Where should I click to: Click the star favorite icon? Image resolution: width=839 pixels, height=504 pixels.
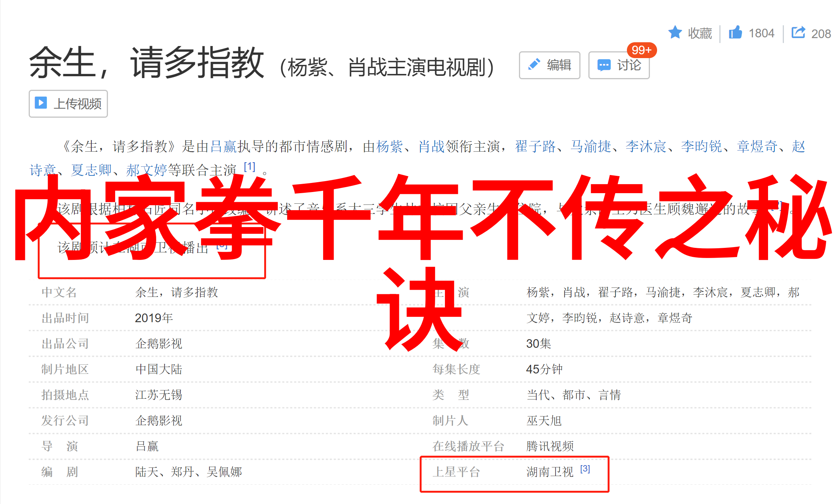[x=675, y=32]
